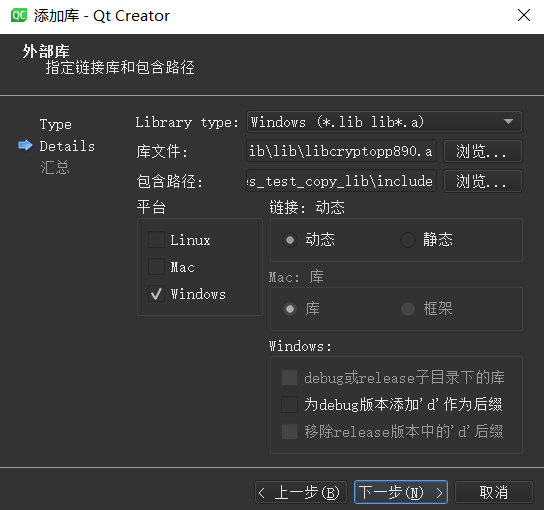
Task: Select the Details wizard step
Action: pyautogui.click(x=67, y=146)
